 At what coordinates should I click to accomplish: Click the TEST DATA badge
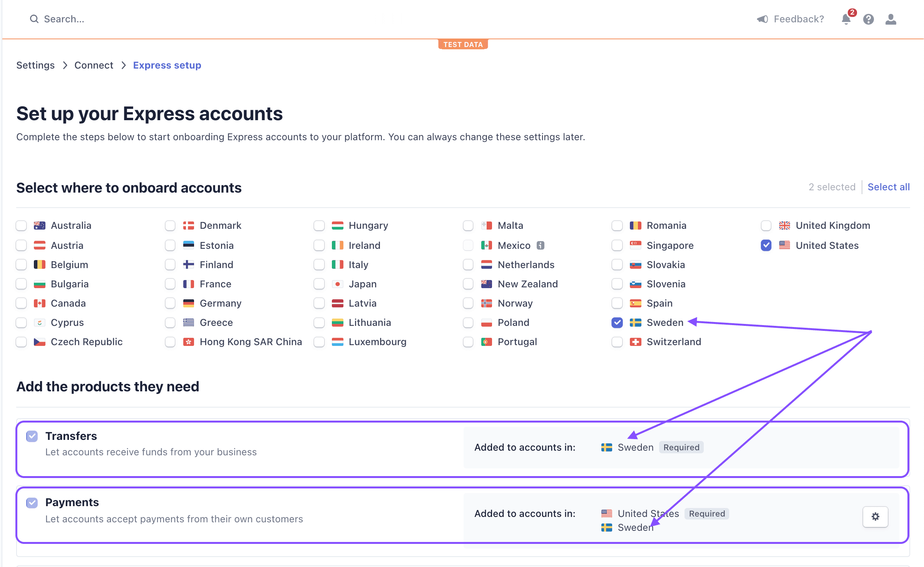point(463,44)
